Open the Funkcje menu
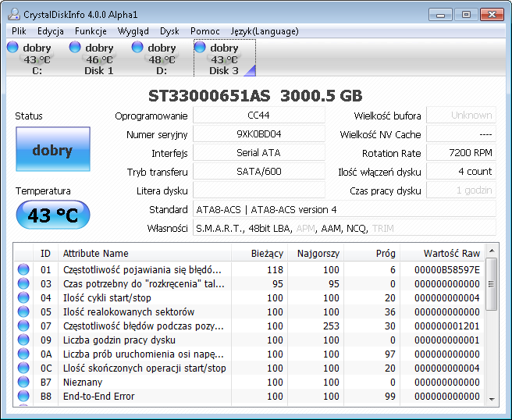This screenshot has width=512, height=420. click(91, 31)
